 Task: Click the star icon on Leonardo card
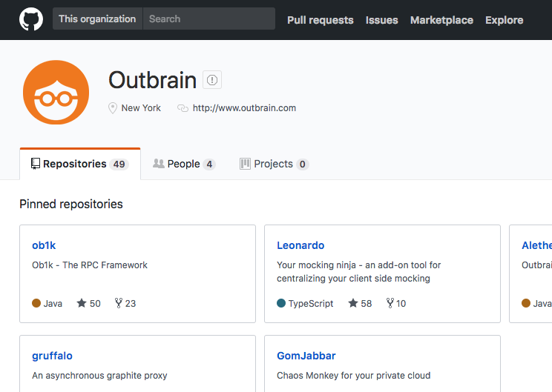coord(352,303)
